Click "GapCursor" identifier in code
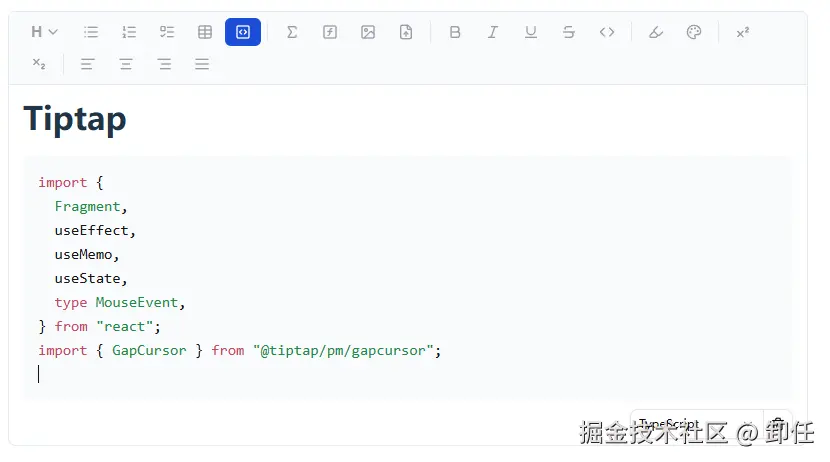This screenshot has height=462, width=830. tap(149, 350)
